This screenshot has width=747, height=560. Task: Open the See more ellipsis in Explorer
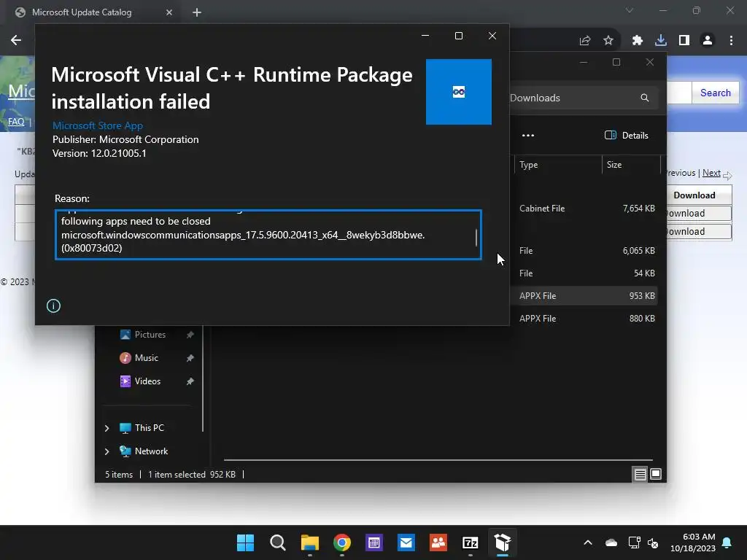pos(528,135)
